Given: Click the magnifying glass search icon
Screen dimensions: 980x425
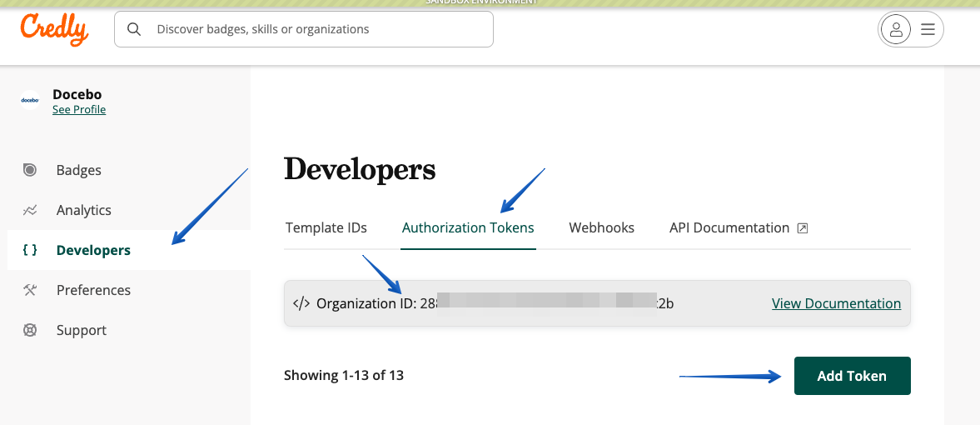Looking at the screenshot, I should click(x=134, y=29).
